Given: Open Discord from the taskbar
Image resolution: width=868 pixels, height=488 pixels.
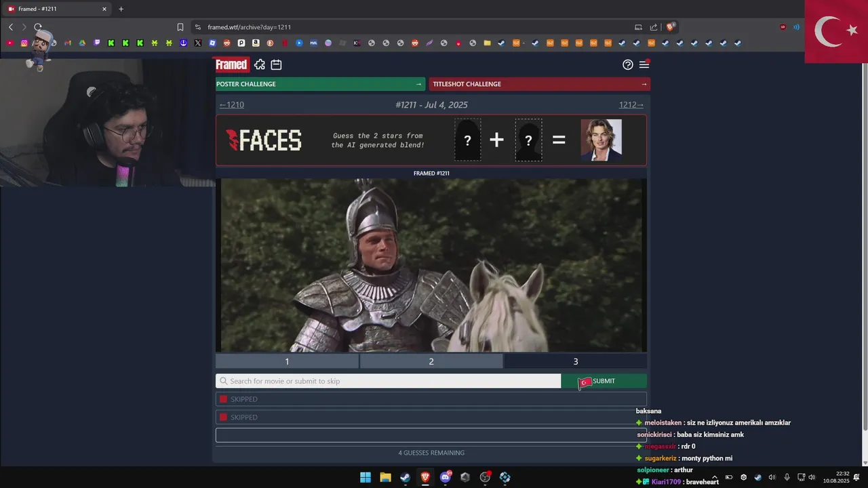Looking at the screenshot, I should pos(446,477).
